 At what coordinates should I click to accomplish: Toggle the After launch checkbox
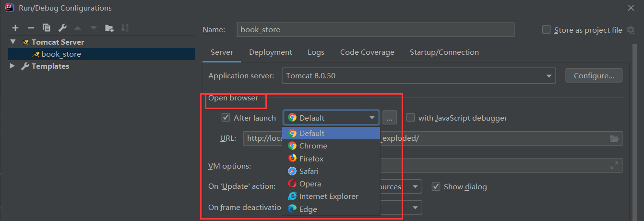pos(226,117)
